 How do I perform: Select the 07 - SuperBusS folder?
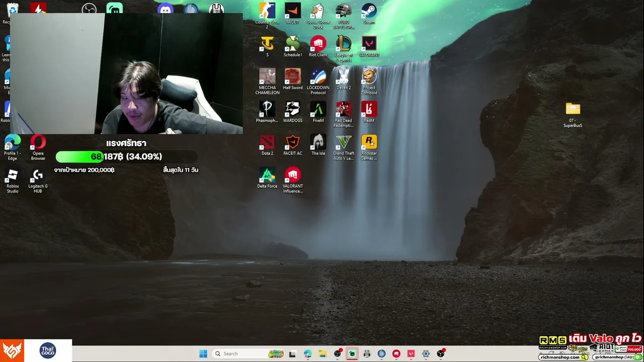573,115
